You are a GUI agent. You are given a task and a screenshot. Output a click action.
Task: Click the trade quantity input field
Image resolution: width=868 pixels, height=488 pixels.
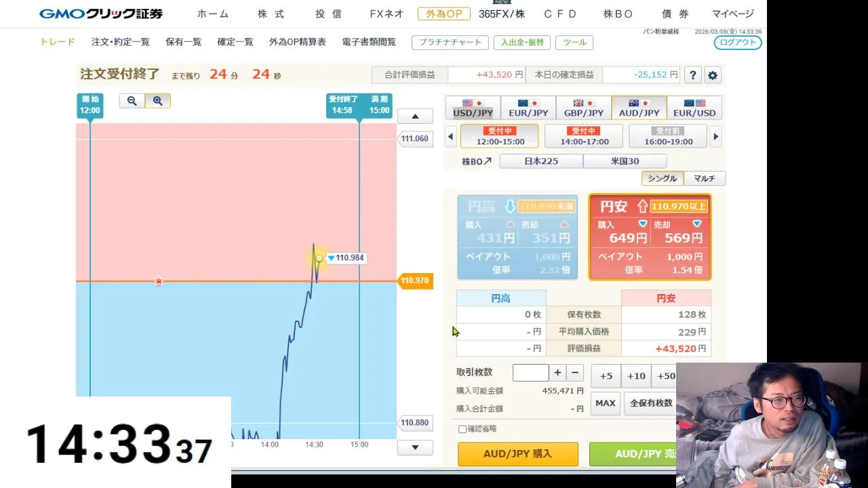pos(530,373)
